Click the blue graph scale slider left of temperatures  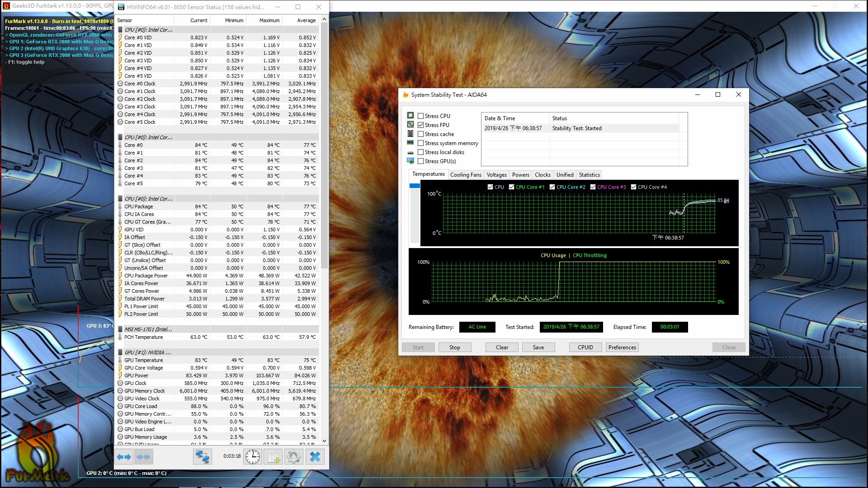[x=415, y=186]
